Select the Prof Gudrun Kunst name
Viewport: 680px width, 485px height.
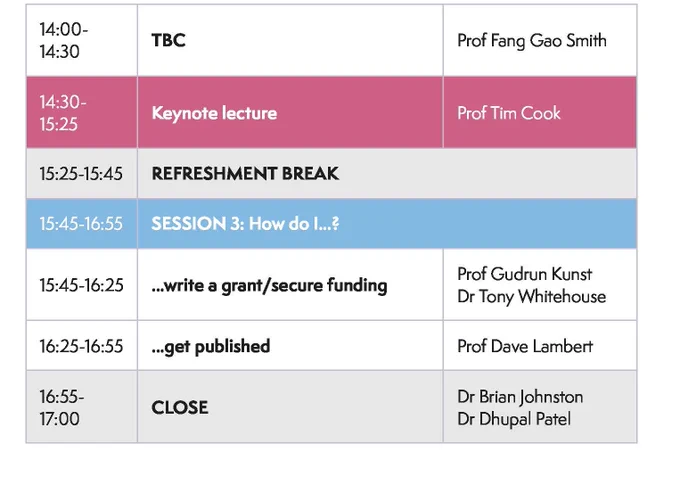(x=524, y=274)
